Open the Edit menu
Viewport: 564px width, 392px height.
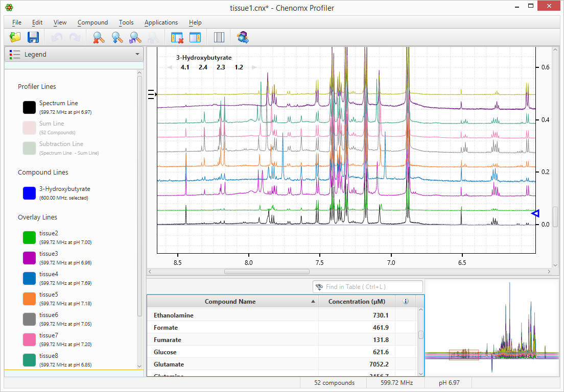[37, 22]
